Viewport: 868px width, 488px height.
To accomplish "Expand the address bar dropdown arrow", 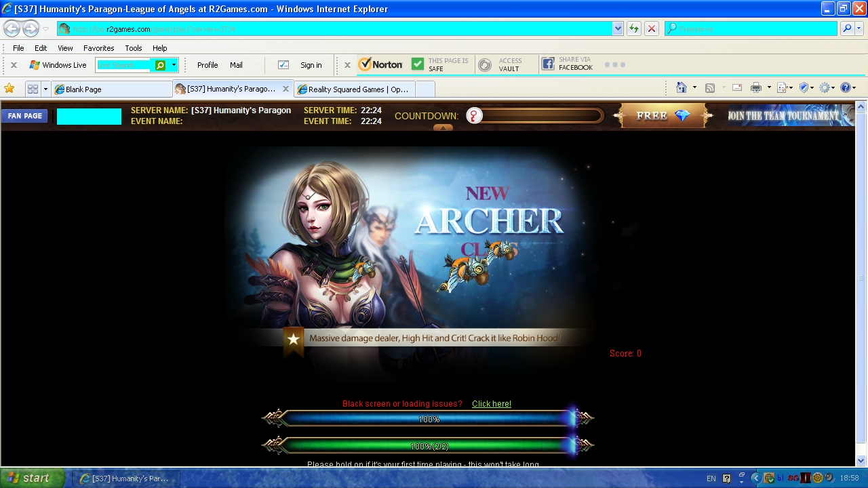I will pos(618,28).
